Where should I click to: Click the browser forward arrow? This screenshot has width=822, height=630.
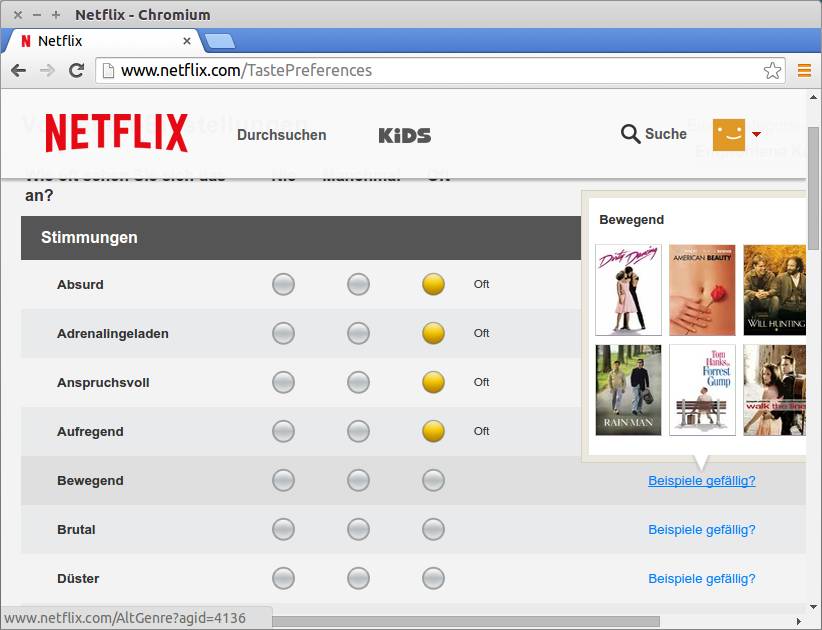click(47, 70)
